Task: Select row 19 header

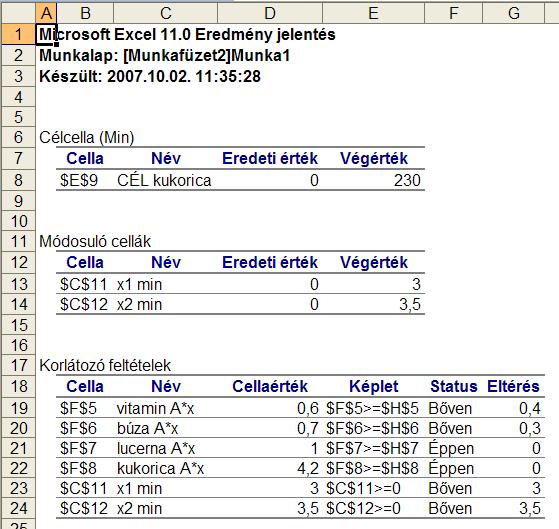Action: click(18, 408)
